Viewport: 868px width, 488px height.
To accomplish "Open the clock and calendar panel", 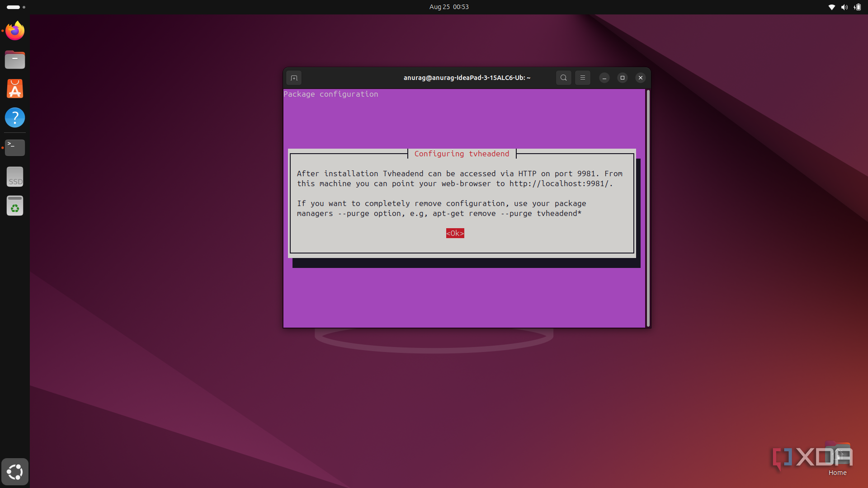I will [448, 7].
